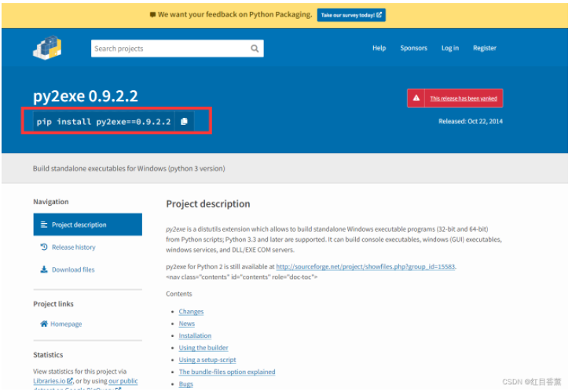Jump to News section
The height and width of the screenshot is (392, 572).
tap(187, 324)
